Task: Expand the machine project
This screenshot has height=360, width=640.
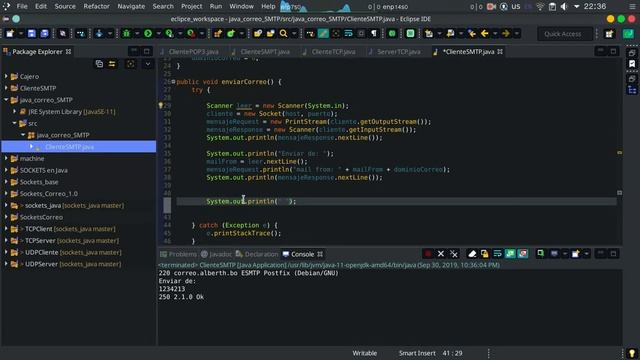Action: click(6, 158)
